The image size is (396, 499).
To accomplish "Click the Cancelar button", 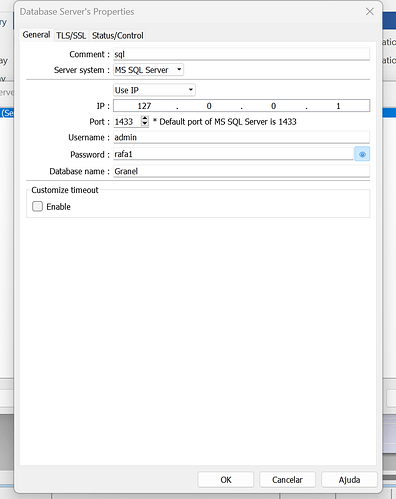I will tap(287, 480).
